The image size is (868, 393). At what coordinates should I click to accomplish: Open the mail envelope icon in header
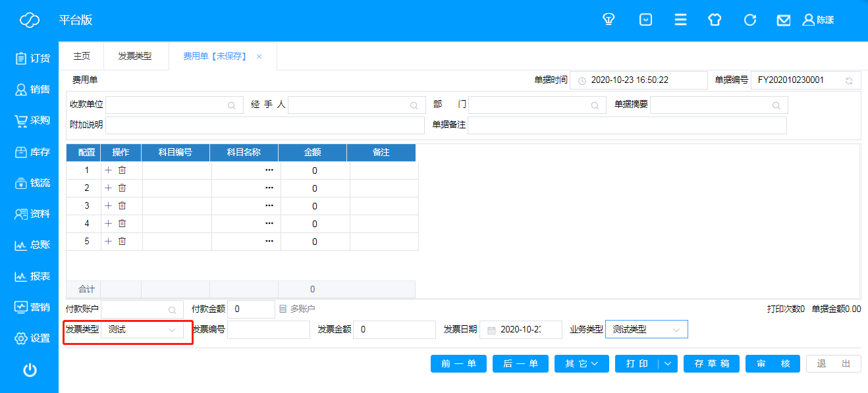(x=783, y=20)
